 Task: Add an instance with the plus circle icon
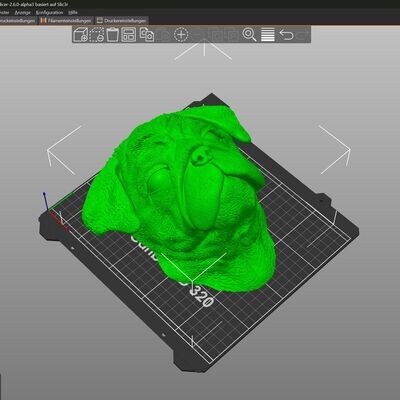pos(181,35)
